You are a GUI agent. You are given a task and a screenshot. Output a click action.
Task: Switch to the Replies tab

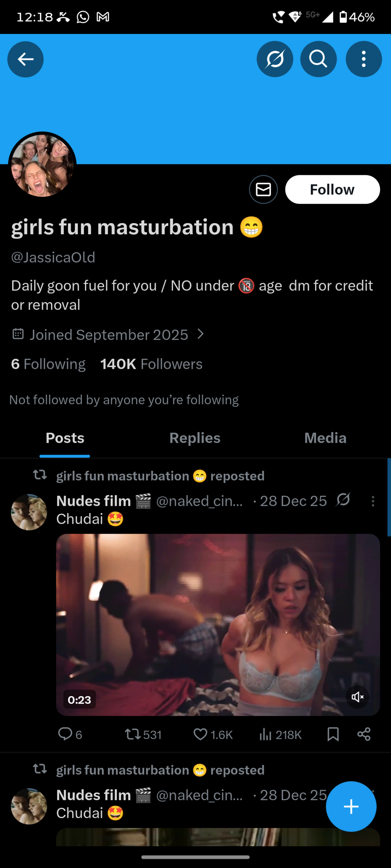pos(195,438)
